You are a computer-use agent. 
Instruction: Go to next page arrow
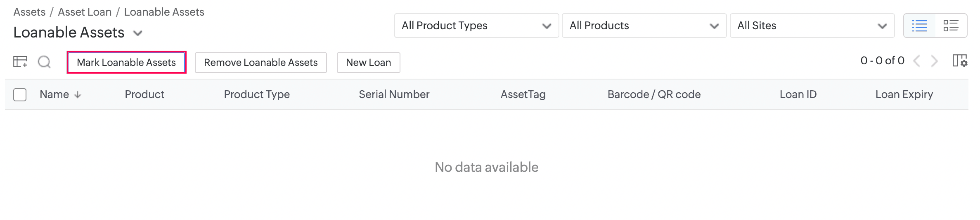[935, 61]
